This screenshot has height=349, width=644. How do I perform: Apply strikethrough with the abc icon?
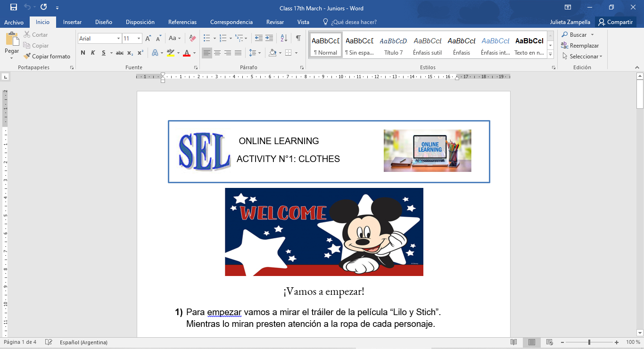(120, 53)
